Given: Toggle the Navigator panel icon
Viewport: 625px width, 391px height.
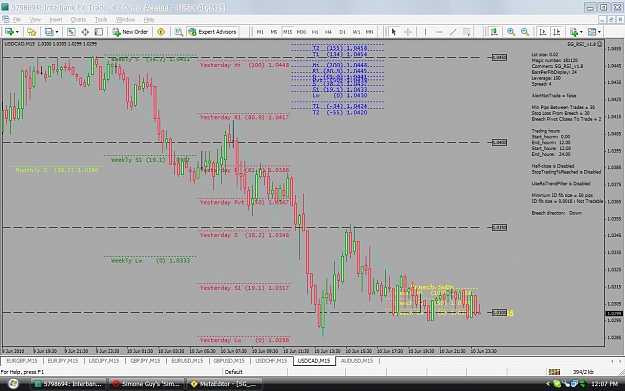Looking at the screenshot, I should [98, 32].
